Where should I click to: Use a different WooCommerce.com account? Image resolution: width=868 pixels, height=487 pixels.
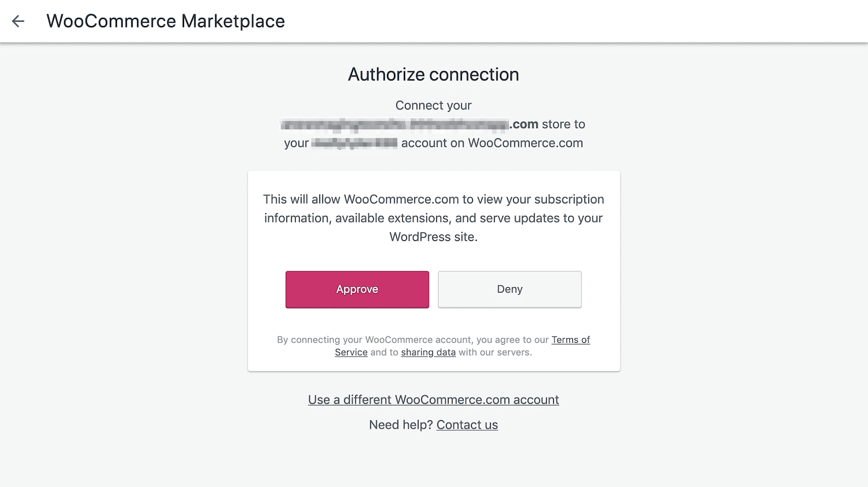click(433, 400)
